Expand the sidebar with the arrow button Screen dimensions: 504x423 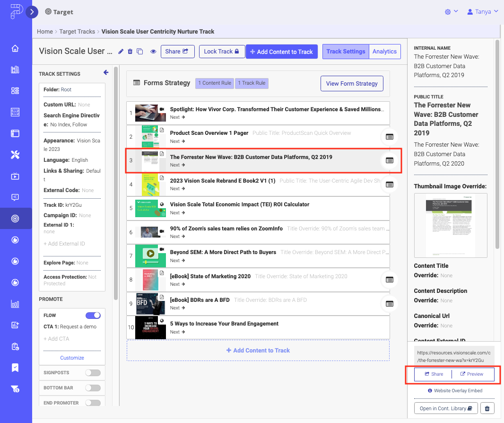coord(32,12)
